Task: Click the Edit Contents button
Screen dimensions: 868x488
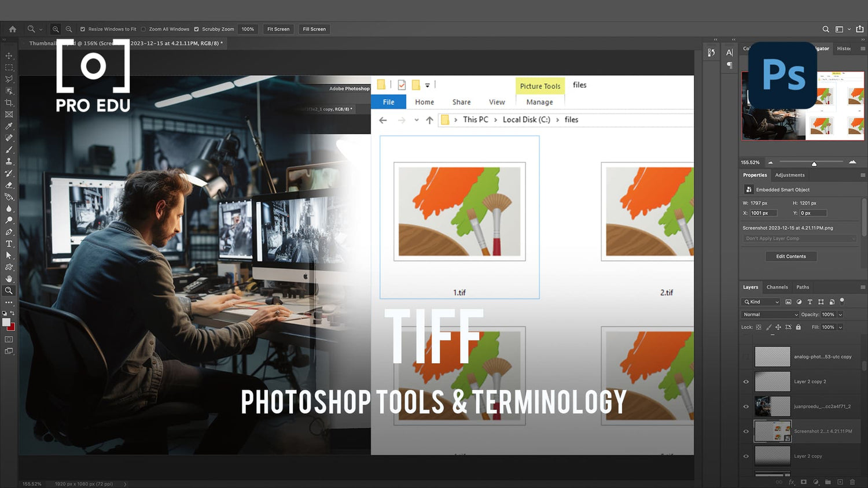Action: (x=791, y=256)
